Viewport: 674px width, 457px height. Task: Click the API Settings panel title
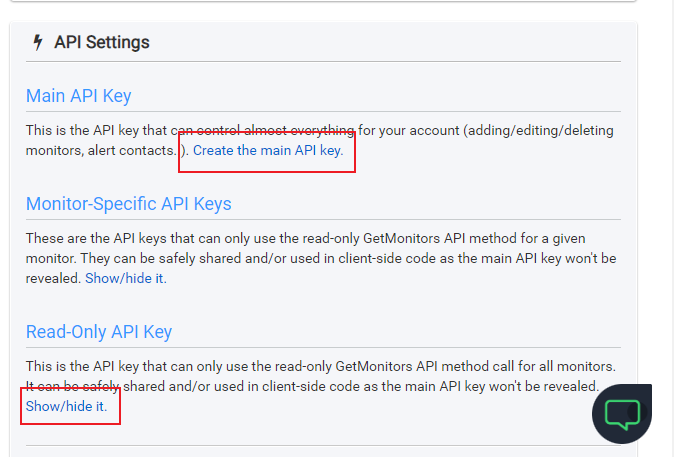pos(102,43)
